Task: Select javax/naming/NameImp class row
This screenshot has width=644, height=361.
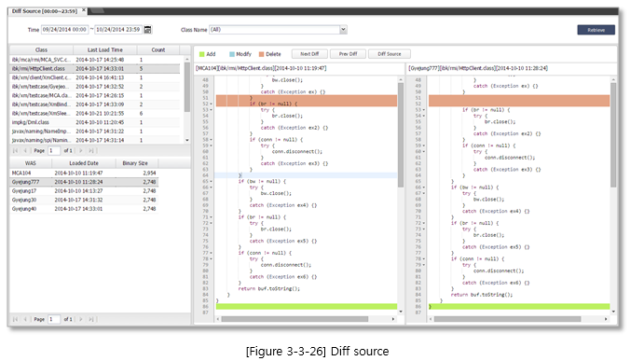Action: coord(95,132)
